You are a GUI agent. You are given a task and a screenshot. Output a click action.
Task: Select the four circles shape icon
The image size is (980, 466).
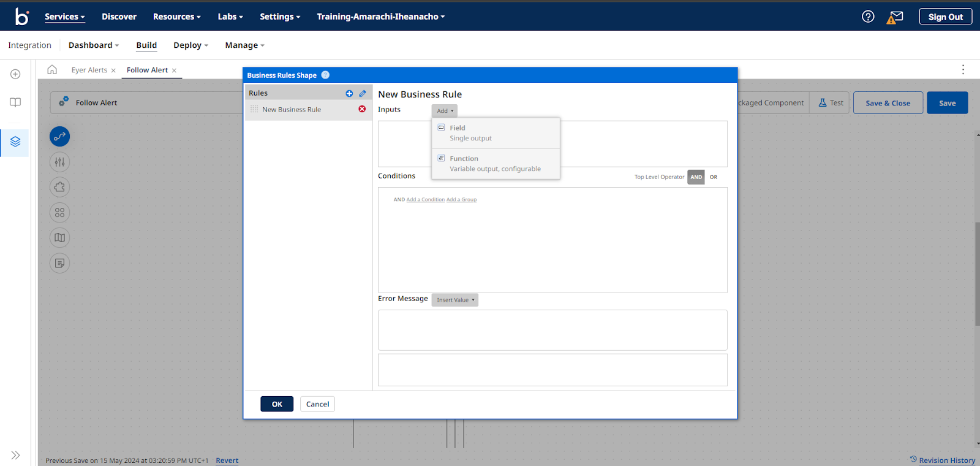pyautogui.click(x=59, y=213)
